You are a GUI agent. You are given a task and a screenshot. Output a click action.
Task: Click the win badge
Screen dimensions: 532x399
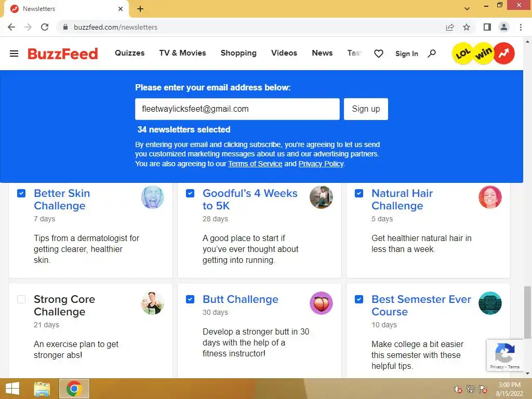point(484,54)
